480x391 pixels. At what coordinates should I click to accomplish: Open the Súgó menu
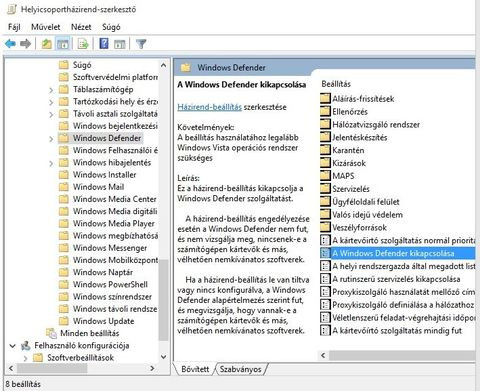[111, 27]
